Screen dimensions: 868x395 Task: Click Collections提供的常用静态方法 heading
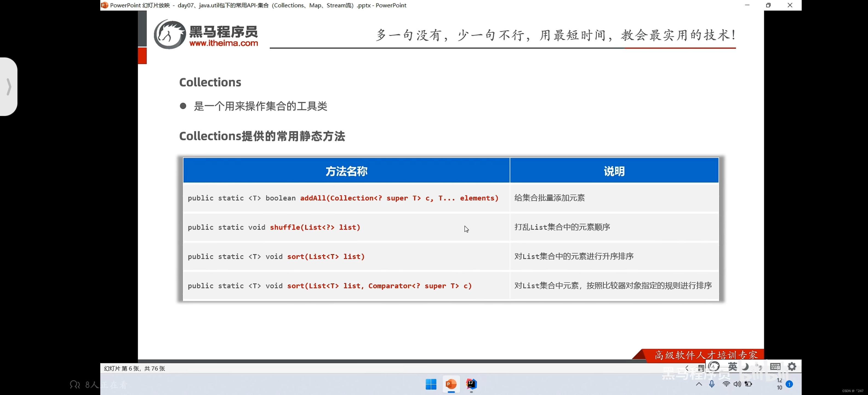click(x=262, y=136)
